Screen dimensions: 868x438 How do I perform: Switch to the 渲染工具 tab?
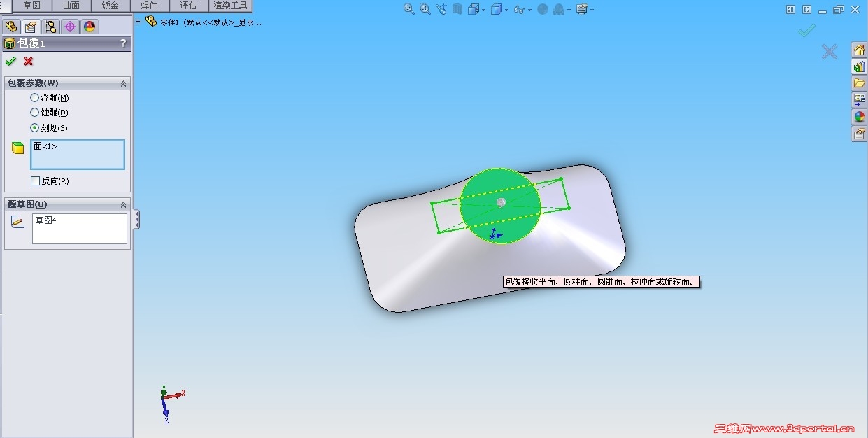point(230,6)
